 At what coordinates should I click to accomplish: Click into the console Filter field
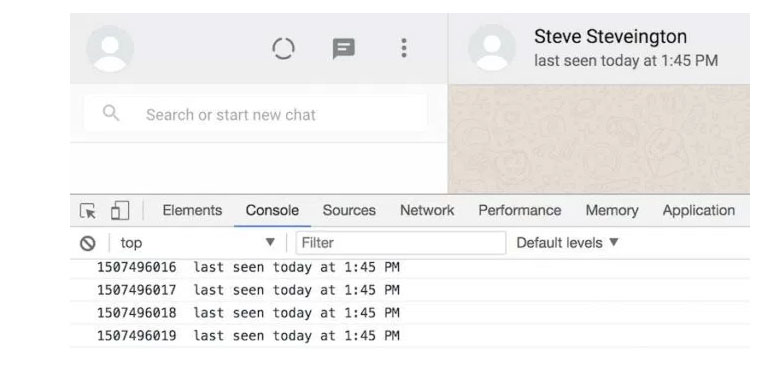pos(401,243)
